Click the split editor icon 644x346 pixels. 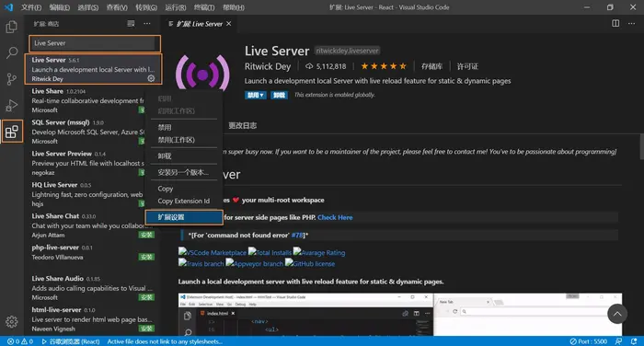[615, 23]
